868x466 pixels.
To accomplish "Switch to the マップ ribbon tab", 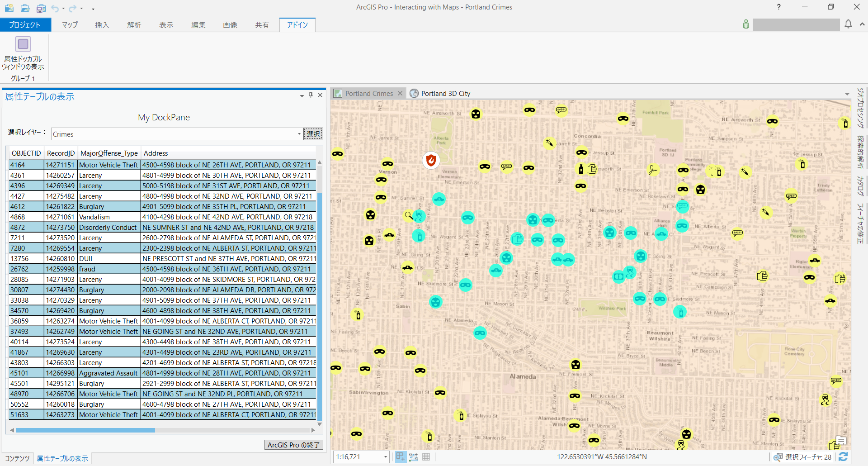I will pyautogui.click(x=70, y=25).
